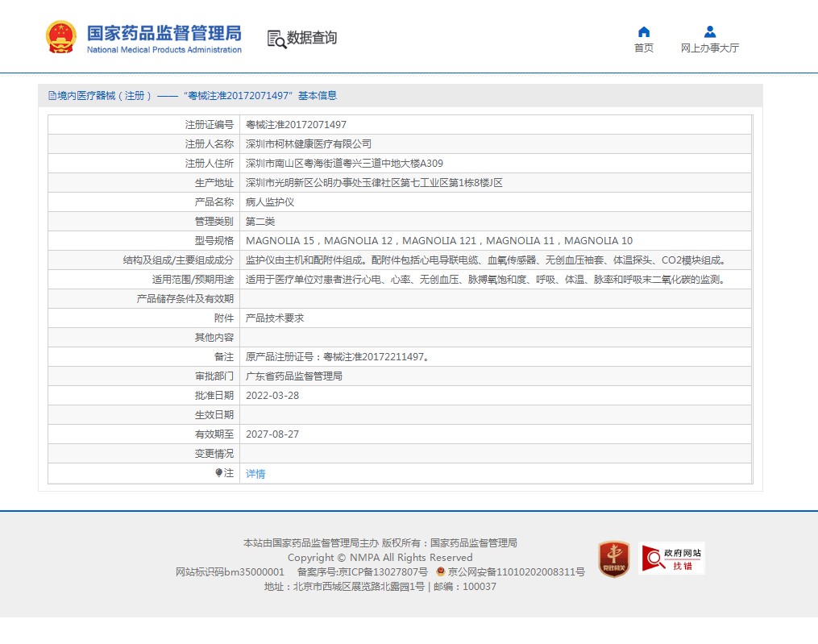
Task: Click the 审批部门 label
Action: (x=214, y=376)
